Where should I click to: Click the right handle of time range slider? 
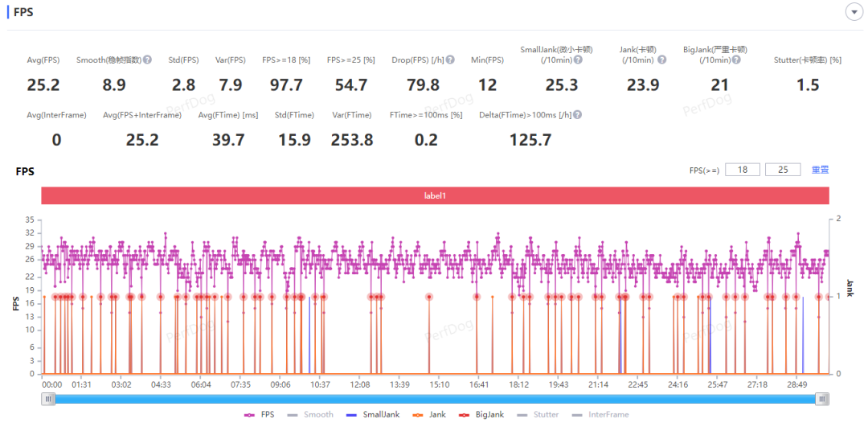pyautogui.click(x=823, y=399)
